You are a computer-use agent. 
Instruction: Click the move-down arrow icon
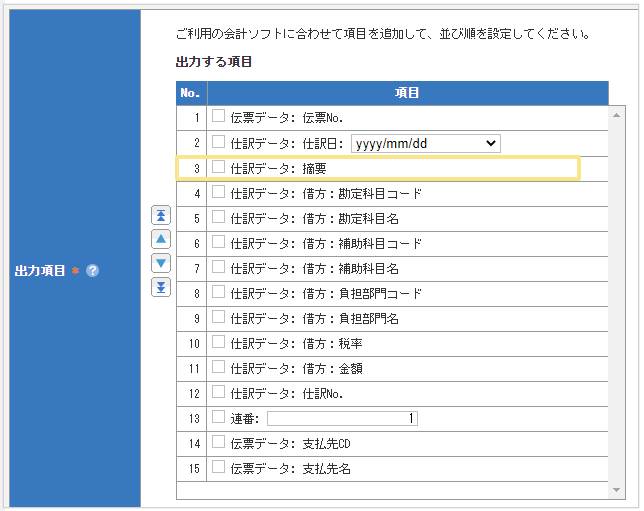click(161, 263)
